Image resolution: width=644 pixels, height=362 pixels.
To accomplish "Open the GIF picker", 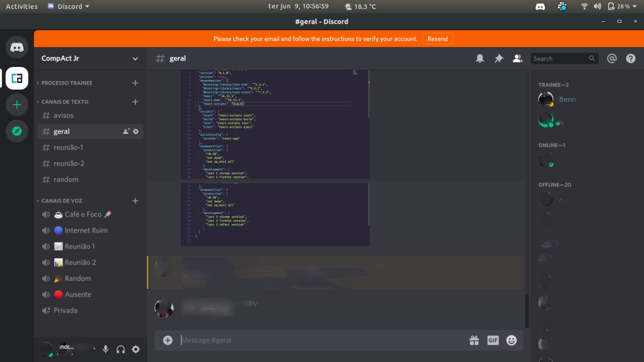I will click(493, 340).
